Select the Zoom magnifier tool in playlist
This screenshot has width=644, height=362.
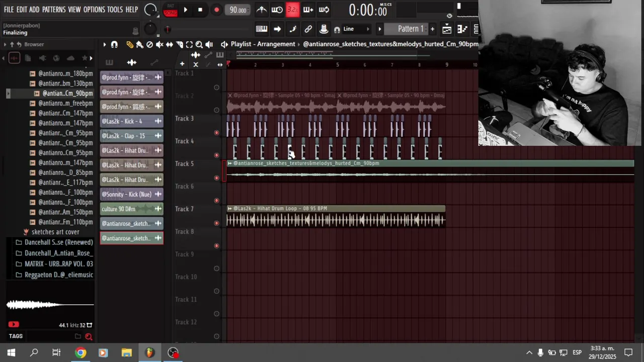pos(199,44)
